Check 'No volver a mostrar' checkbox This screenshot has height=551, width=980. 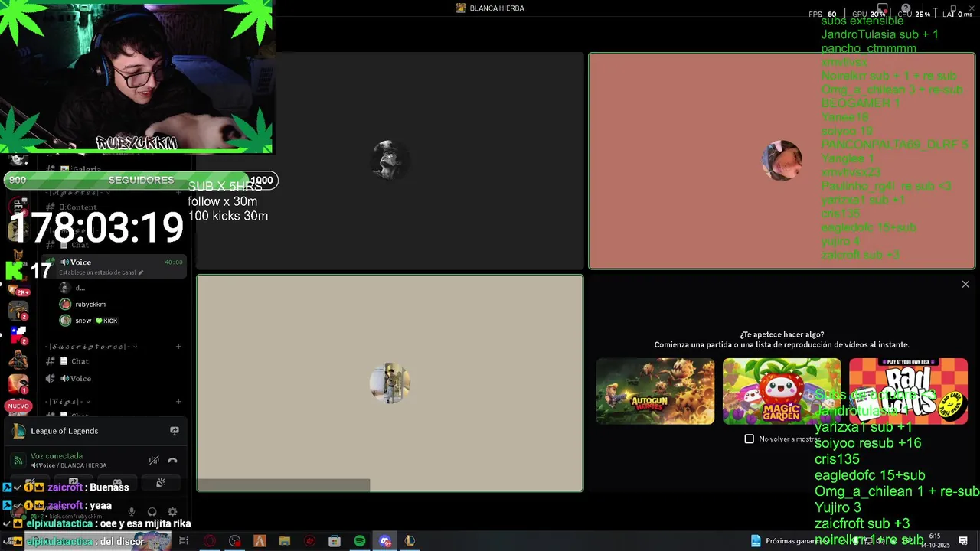point(750,439)
